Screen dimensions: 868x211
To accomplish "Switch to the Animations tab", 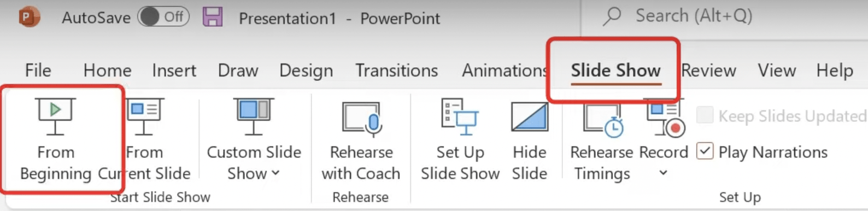I will pos(505,71).
